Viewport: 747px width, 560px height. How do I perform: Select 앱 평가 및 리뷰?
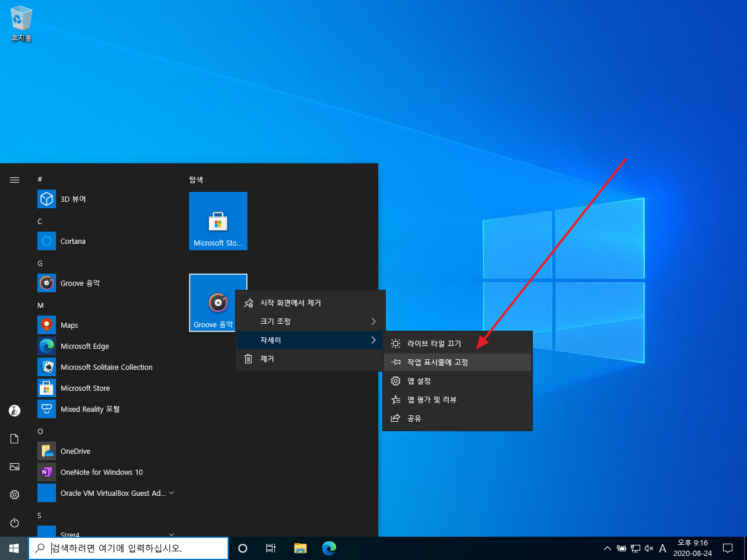point(458,400)
